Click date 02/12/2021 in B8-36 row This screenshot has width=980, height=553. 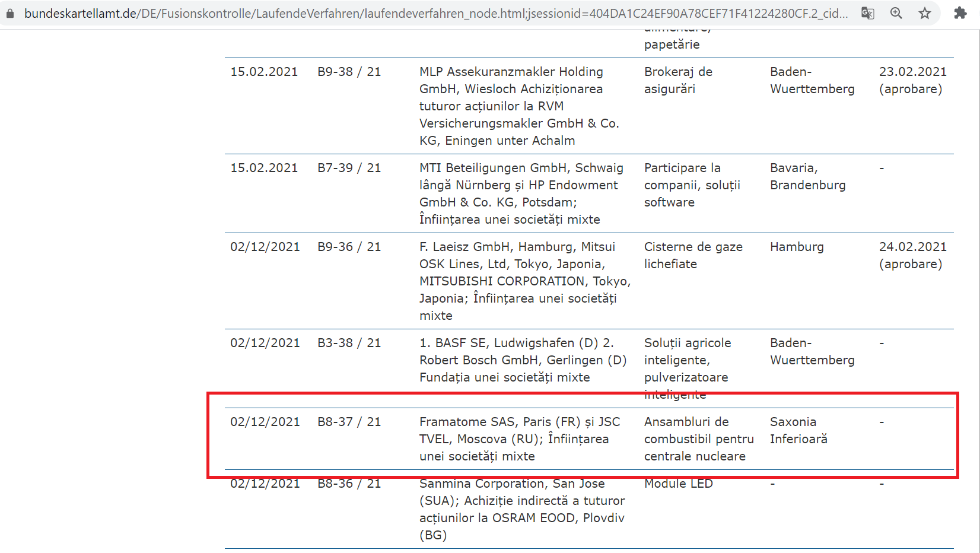[x=265, y=484]
